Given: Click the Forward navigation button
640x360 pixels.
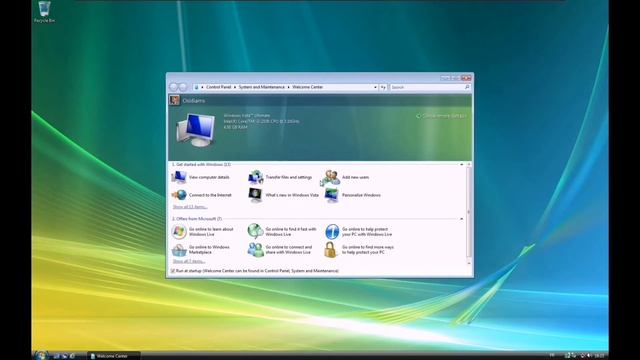Looking at the screenshot, I should 183,87.
